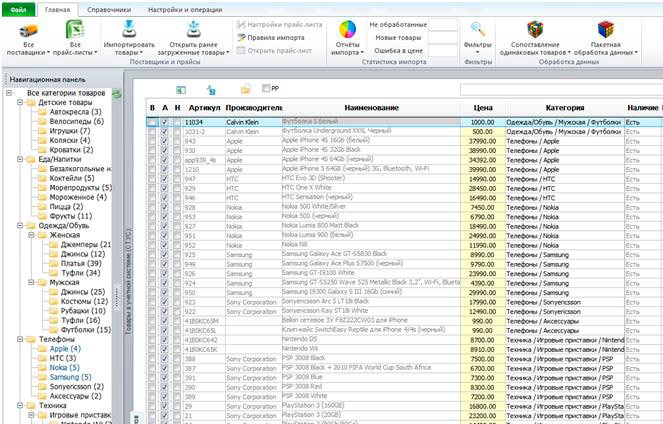
Task: Click price cell 37990.00
Action: pos(482,141)
